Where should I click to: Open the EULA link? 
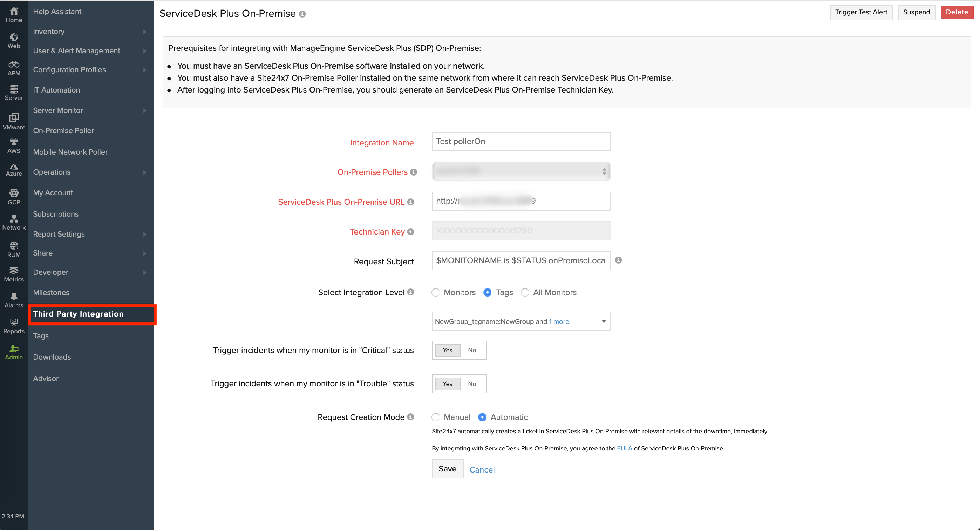[624, 448]
